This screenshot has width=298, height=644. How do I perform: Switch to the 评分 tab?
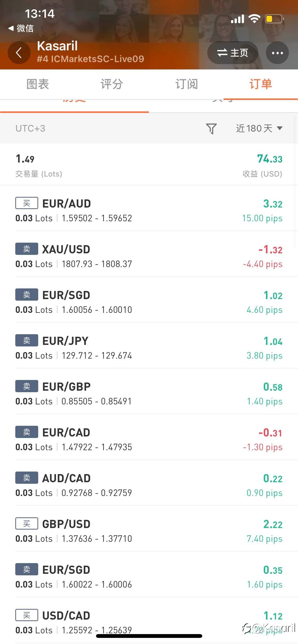click(x=112, y=84)
